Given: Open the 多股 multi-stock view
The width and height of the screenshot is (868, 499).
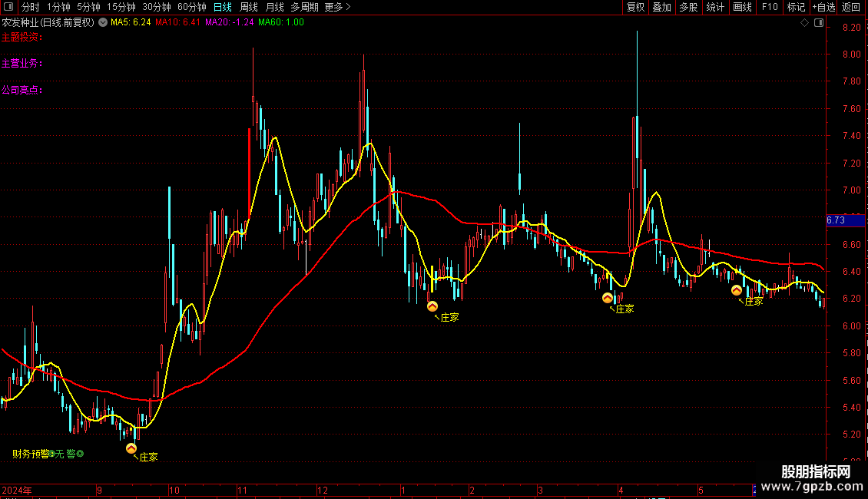Looking at the screenshot, I should 688,7.
